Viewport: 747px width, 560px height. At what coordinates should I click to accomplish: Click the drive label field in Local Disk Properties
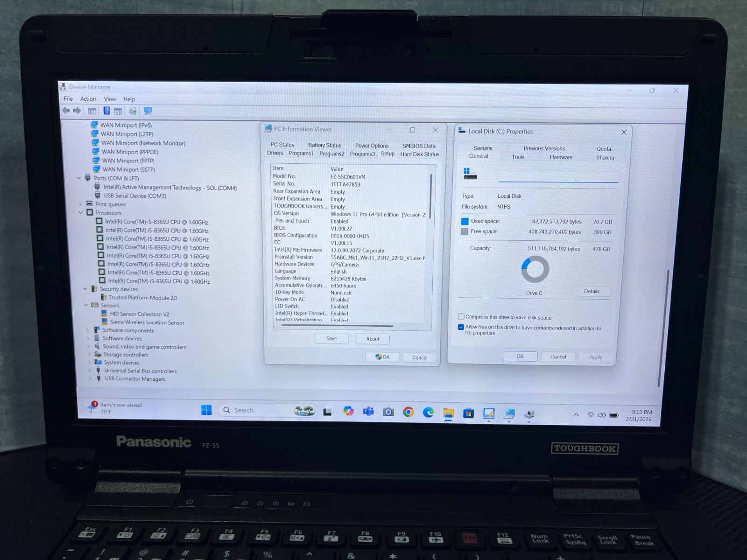coord(558,176)
